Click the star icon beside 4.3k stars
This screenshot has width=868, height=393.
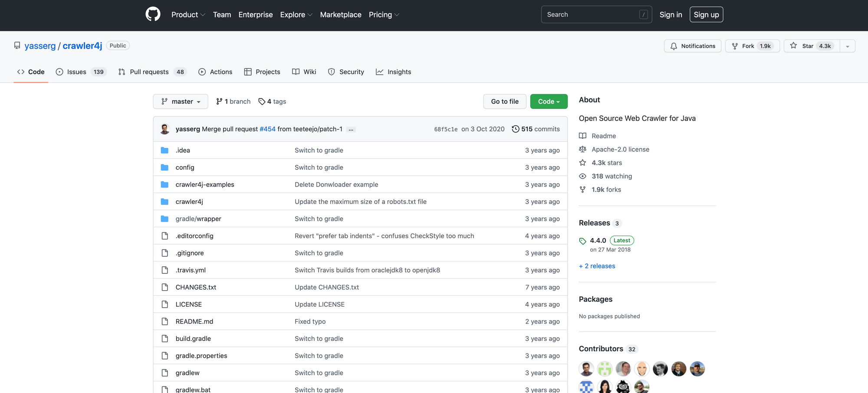[582, 163]
